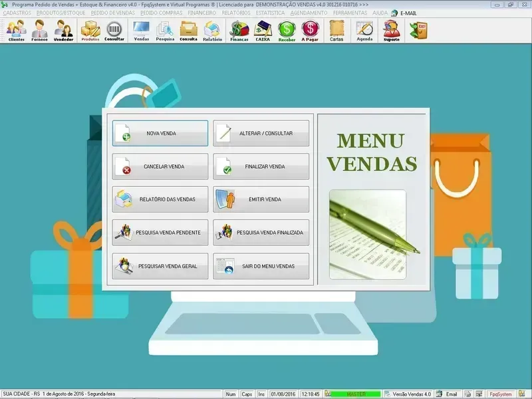Image resolution: width=532 pixels, height=399 pixels.
Task: Click the Consultar barcode icon
Action: pos(114,31)
